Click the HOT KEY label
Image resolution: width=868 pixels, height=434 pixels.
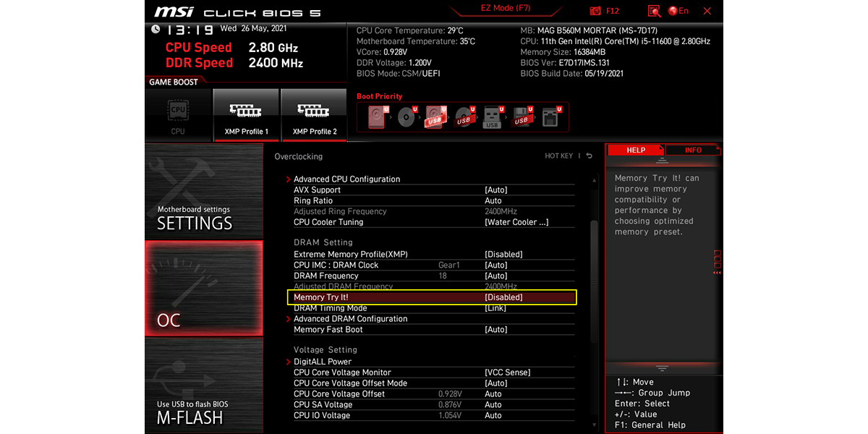558,156
